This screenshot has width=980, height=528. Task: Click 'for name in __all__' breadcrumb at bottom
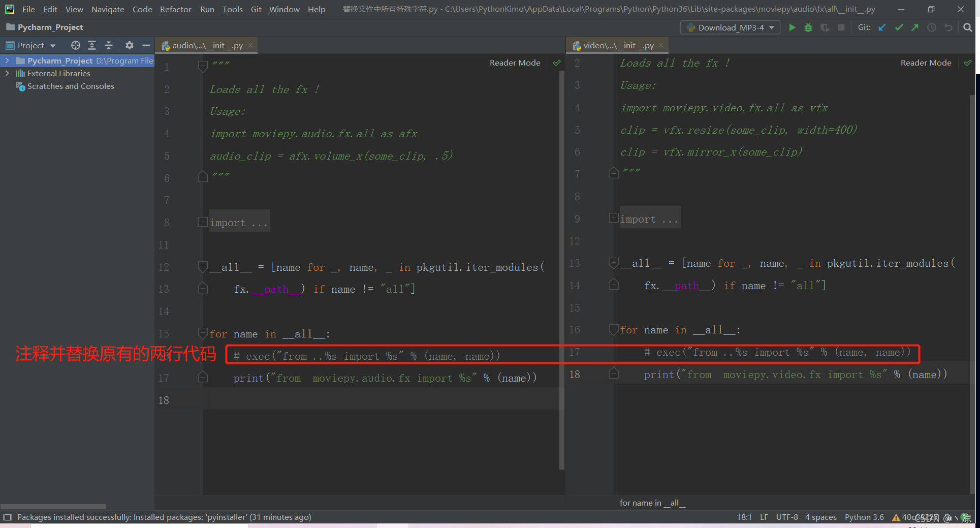[652, 503]
